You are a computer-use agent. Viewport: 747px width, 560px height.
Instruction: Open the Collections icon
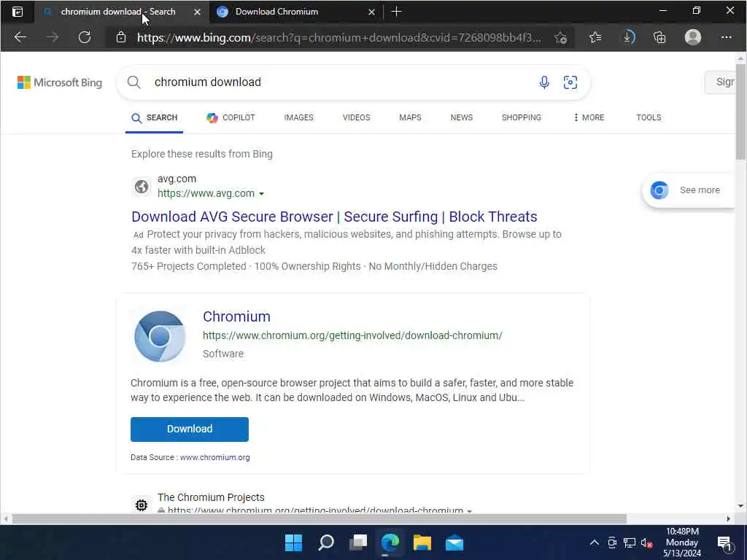[659, 37]
